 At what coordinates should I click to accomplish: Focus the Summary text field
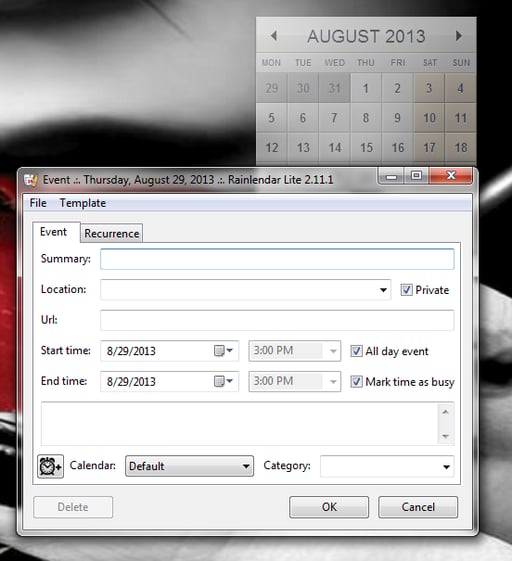tap(277, 259)
